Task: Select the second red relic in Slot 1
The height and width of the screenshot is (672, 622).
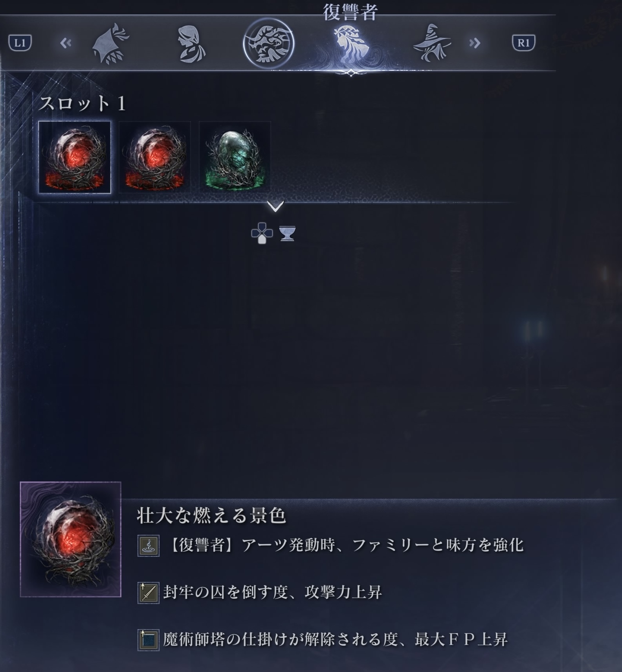Action: click(x=155, y=157)
